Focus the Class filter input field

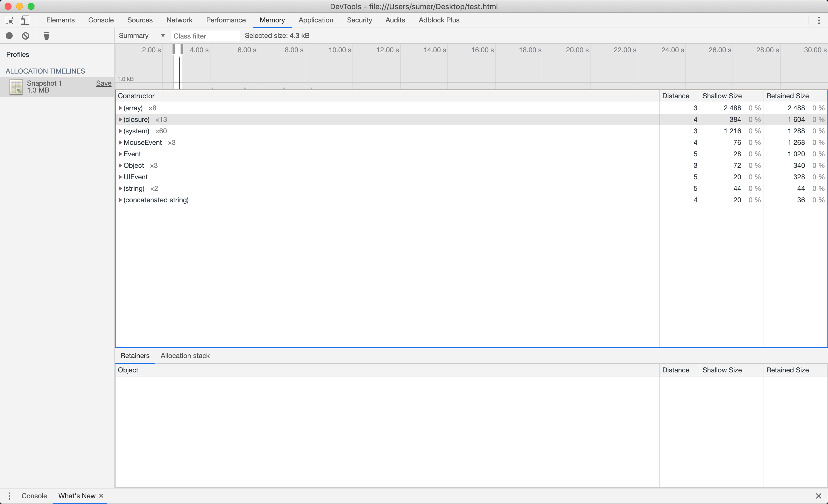point(205,36)
